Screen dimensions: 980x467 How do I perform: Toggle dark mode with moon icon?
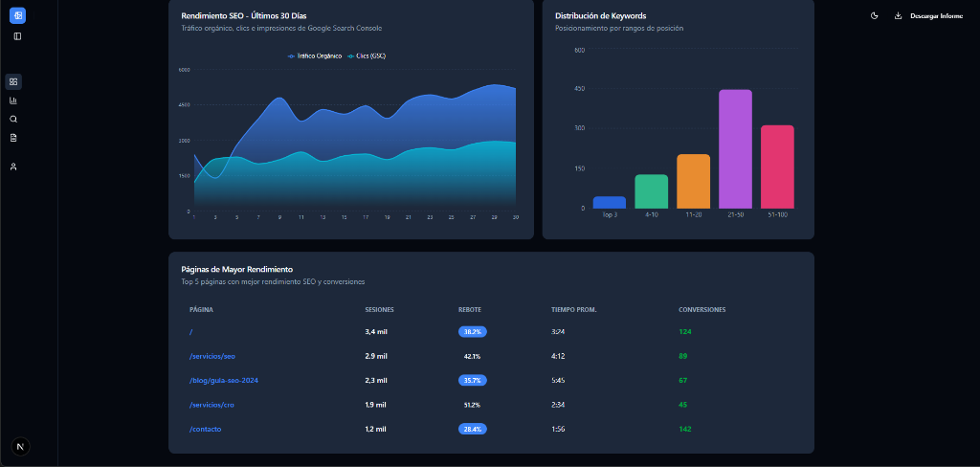click(x=875, y=16)
